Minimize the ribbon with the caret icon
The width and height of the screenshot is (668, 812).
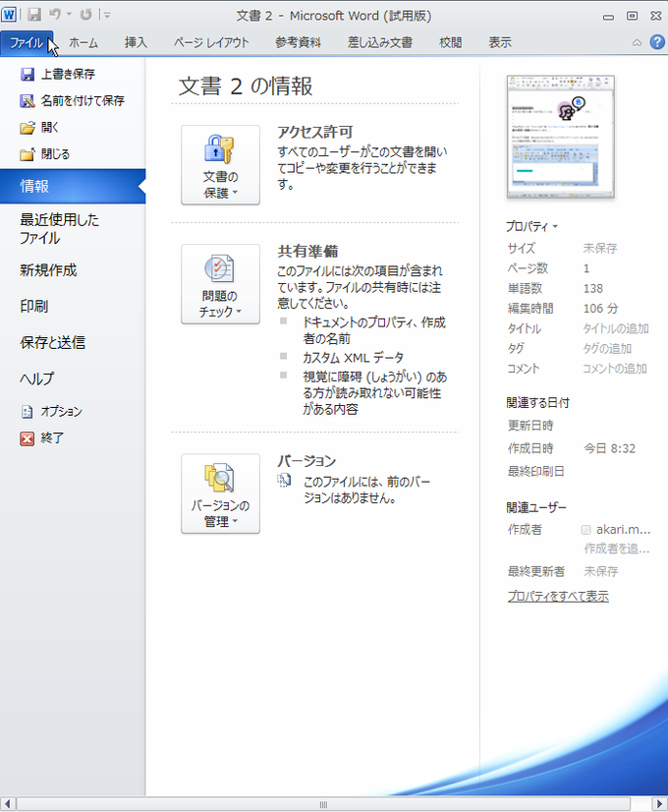pos(637,43)
